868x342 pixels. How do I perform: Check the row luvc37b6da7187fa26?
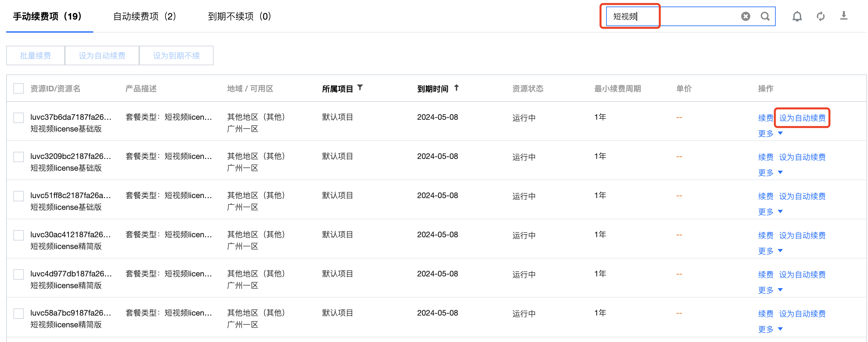(19, 118)
